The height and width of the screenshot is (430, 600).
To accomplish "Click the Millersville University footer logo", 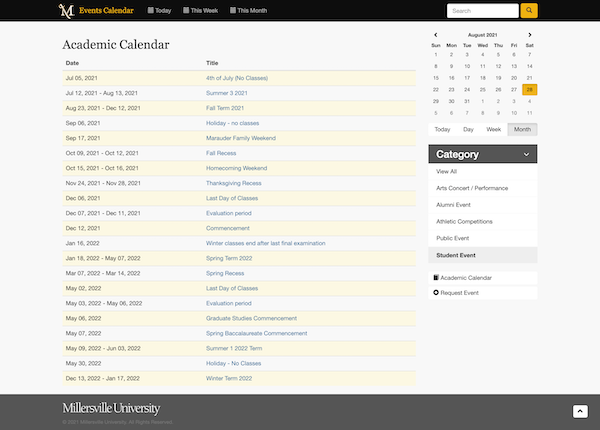I will coord(111,408).
